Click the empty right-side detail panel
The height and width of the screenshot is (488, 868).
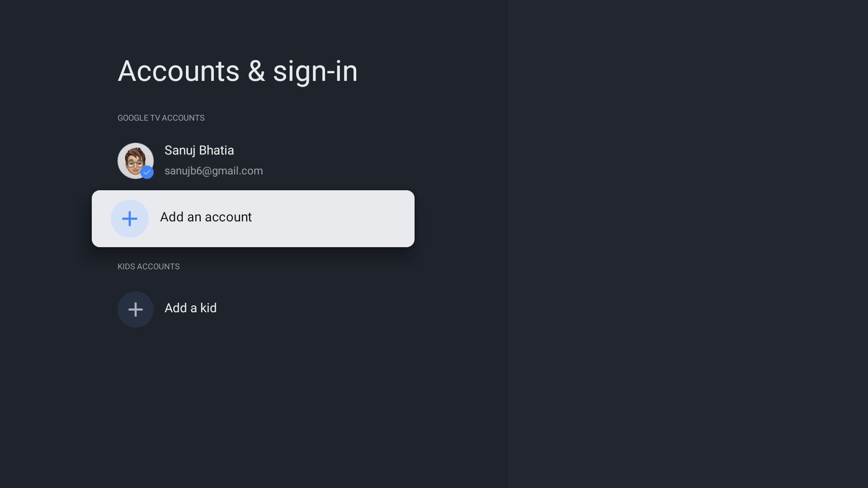coord(687,244)
